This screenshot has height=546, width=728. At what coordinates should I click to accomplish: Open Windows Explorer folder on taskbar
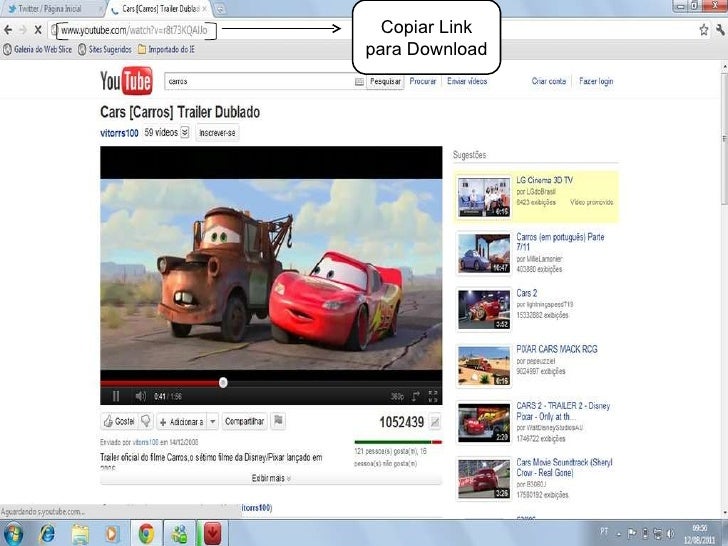click(80, 534)
